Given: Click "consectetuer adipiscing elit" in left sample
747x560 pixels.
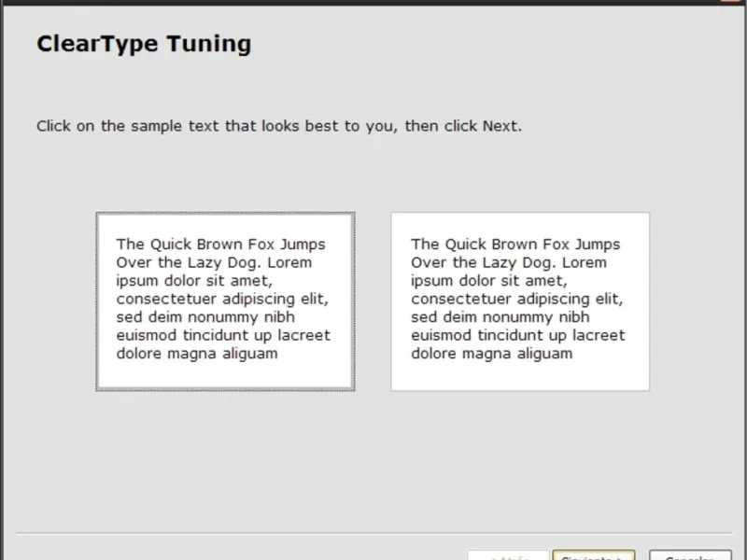Looking at the screenshot, I should (x=222, y=300).
